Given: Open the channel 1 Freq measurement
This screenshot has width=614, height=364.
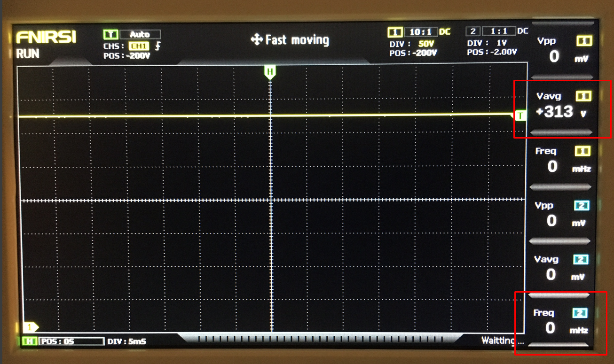Looking at the screenshot, I should coord(561,161).
